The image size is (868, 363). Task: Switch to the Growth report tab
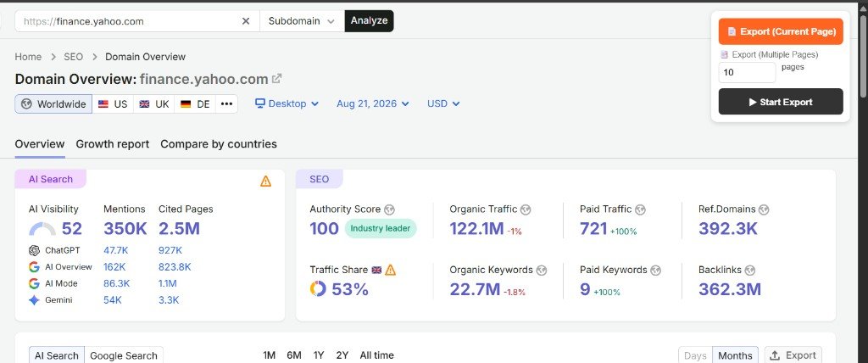pos(113,144)
